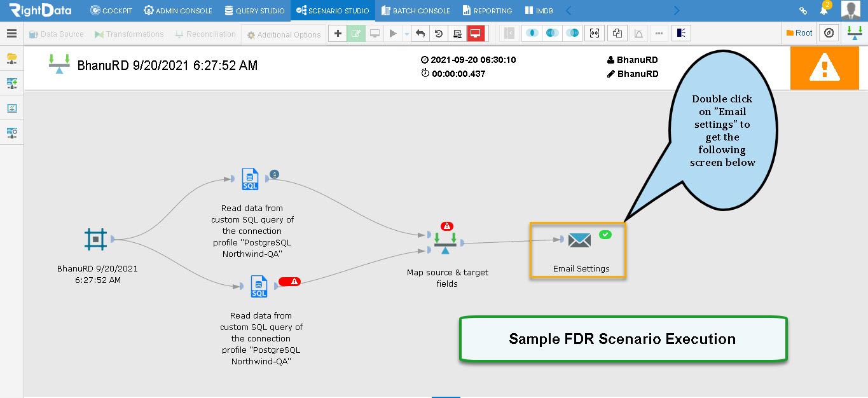Screen dimensions: 868x398
Task: Open the Additional Options menu
Action: [x=284, y=34]
